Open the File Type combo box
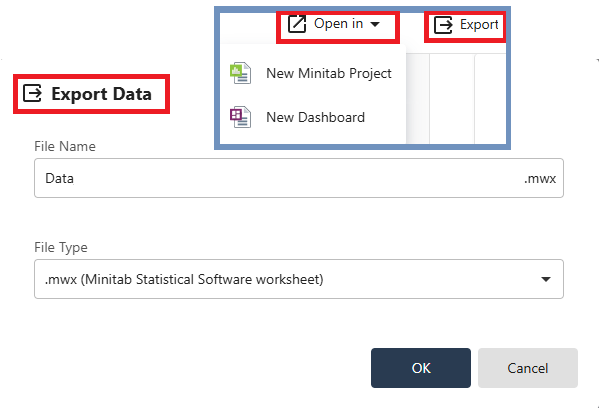 point(299,279)
